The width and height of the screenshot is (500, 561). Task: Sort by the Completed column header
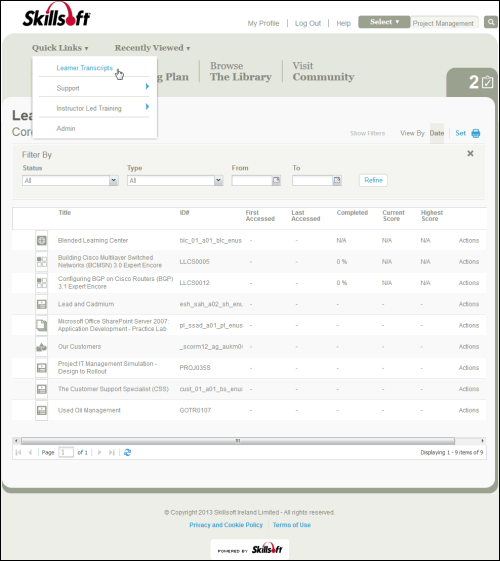tap(352, 213)
